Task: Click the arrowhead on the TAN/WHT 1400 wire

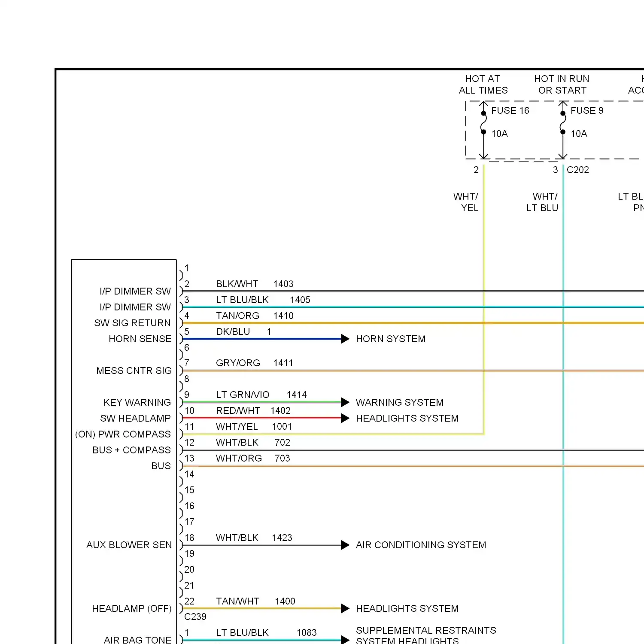Action: tap(345, 608)
